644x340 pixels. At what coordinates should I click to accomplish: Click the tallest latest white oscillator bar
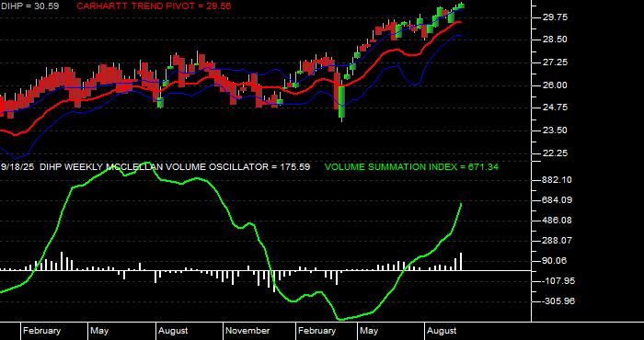pyautogui.click(x=461, y=262)
